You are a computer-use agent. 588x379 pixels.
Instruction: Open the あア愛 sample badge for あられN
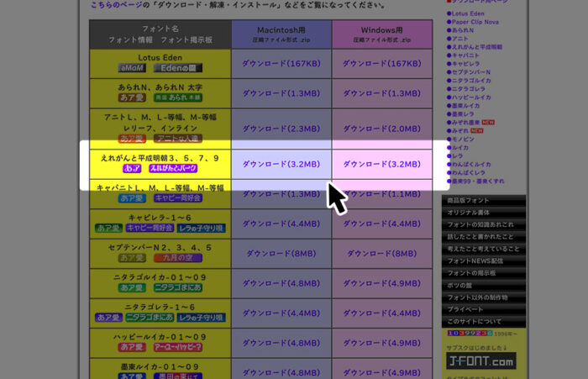[132, 98]
